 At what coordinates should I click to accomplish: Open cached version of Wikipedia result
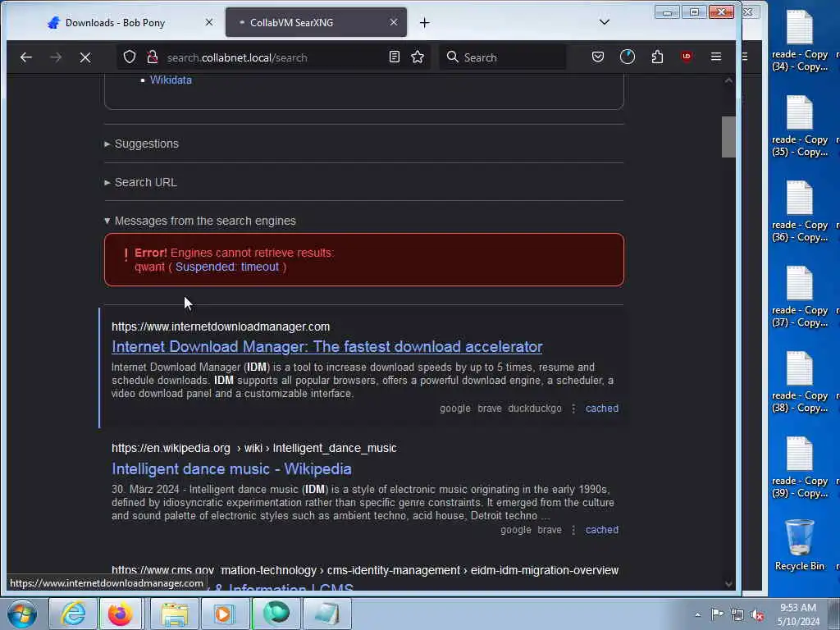(x=601, y=530)
